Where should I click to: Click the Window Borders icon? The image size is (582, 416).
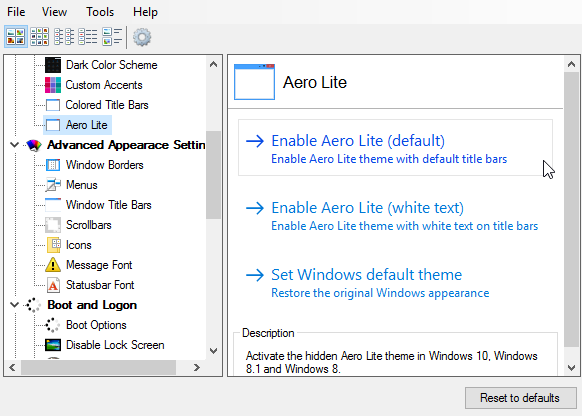click(x=53, y=165)
